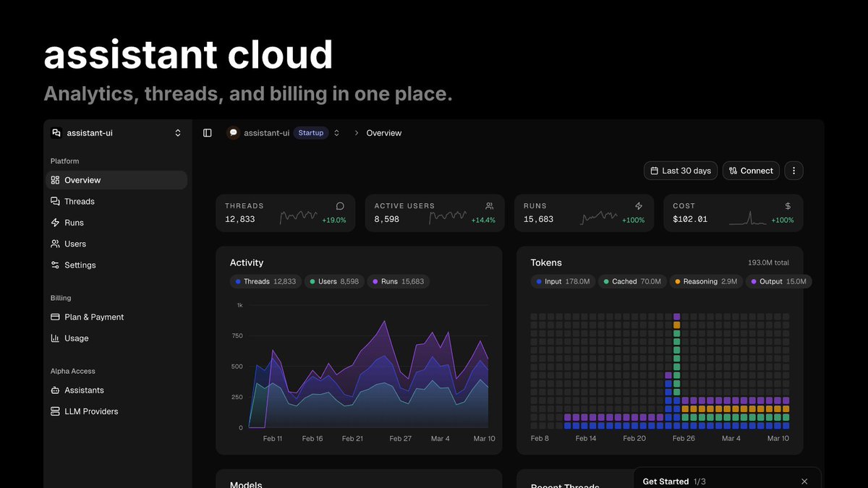Open Users page from sidebar
Screen dimensions: 868x488
pyautogui.click(x=117, y=244)
